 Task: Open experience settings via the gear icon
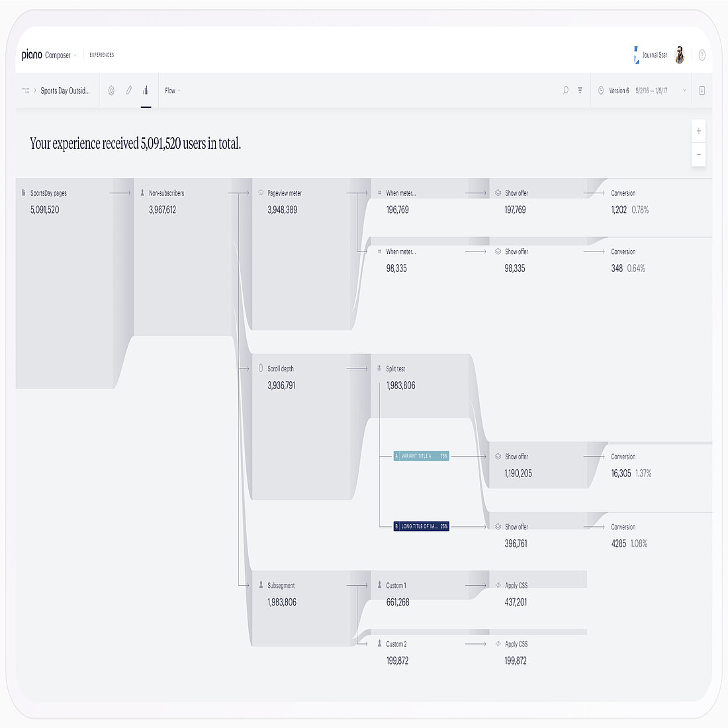[111, 91]
